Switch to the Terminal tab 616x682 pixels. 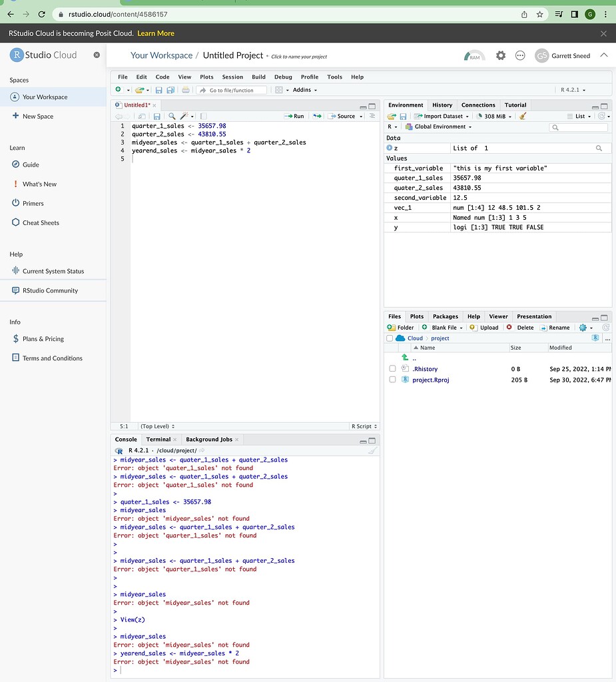[158, 440]
